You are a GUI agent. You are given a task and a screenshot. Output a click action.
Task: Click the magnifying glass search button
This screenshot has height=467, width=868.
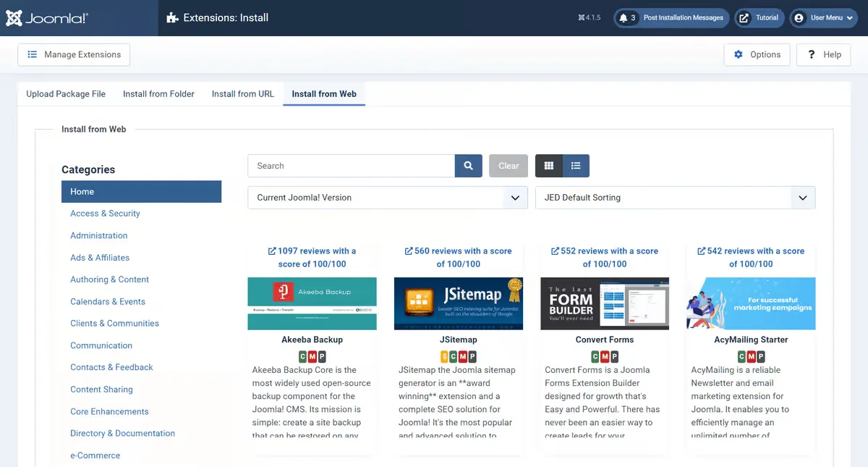pyautogui.click(x=468, y=166)
